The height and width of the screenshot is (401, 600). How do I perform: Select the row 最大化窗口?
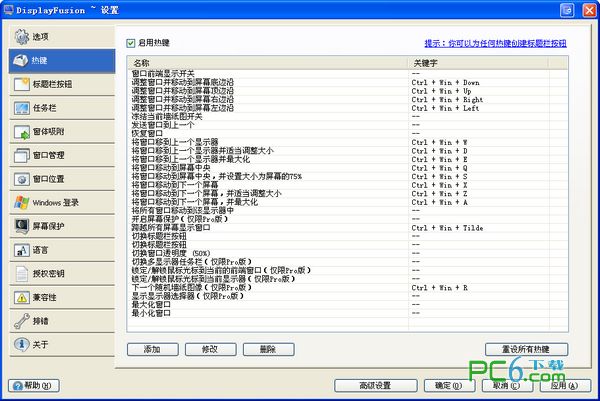pyautogui.click(x=347, y=305)
